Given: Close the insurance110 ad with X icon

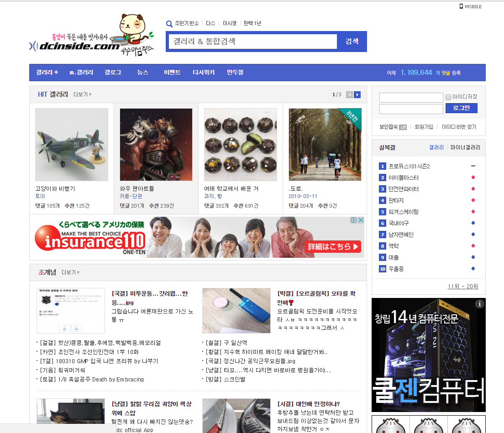Looking at the screenshot, I should (x=361, y=220).
